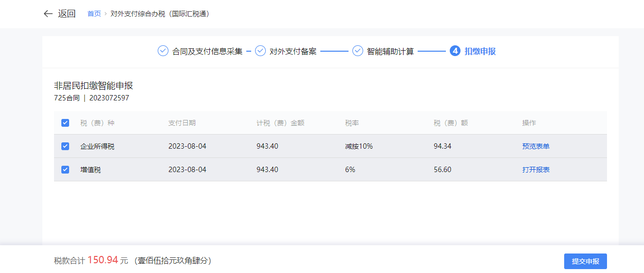The image size is (644, 273).
Task: Uncheck the 企业所得税 row checkbox
Action: pos(65,146)
